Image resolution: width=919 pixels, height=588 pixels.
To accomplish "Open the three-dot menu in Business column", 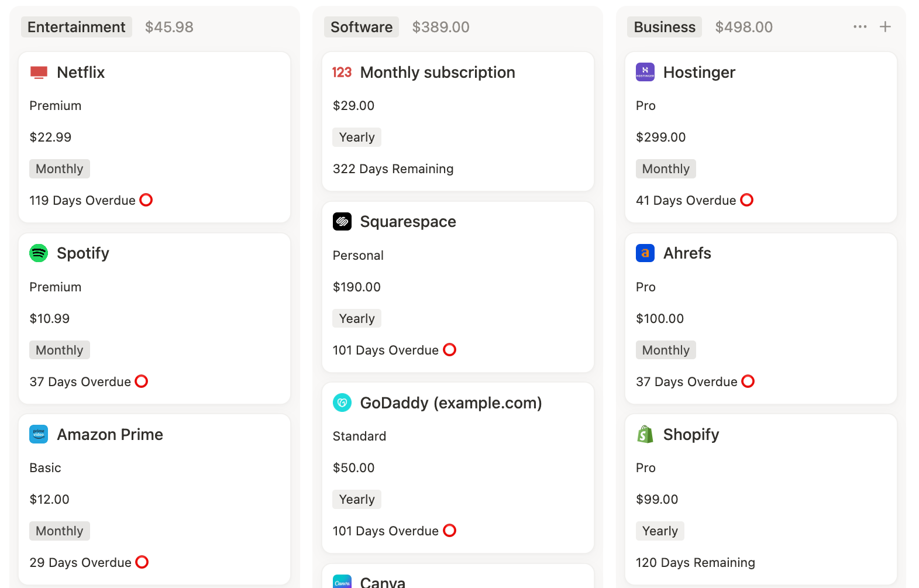I will [860, 27].
